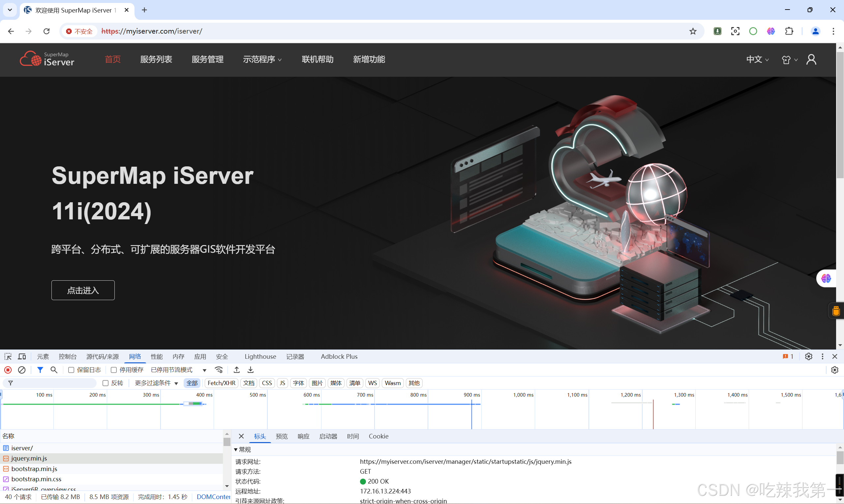Toggle the device toolbar icon
The image size is (844, 504).
(22, 357)
